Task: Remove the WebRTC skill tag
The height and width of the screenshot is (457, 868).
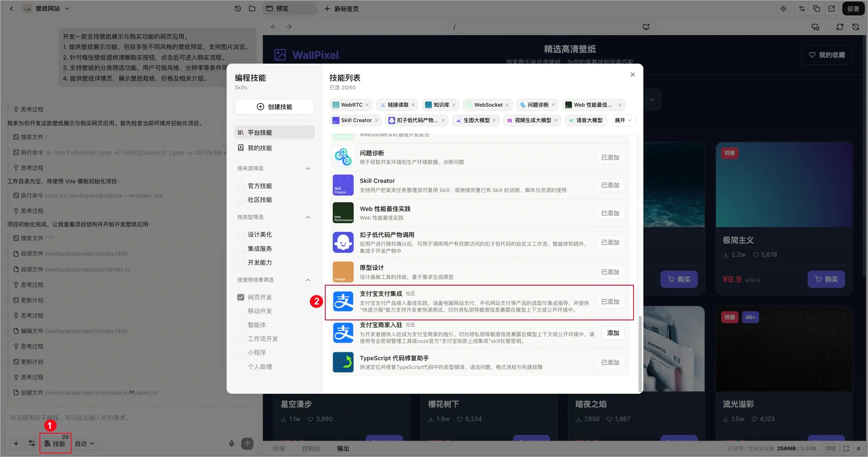Action: tap(367, 105)
